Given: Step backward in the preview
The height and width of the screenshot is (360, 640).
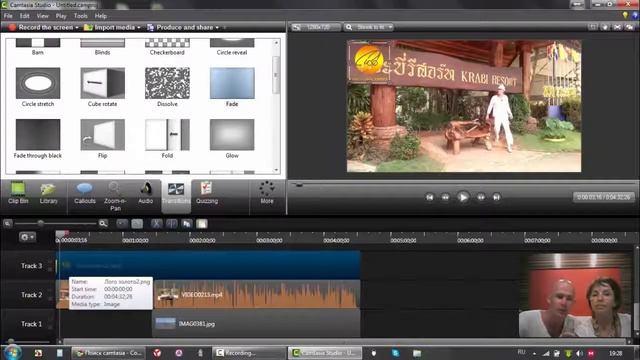Looking at the screenshot, I should pyautogui.click(x=445, y=197).
